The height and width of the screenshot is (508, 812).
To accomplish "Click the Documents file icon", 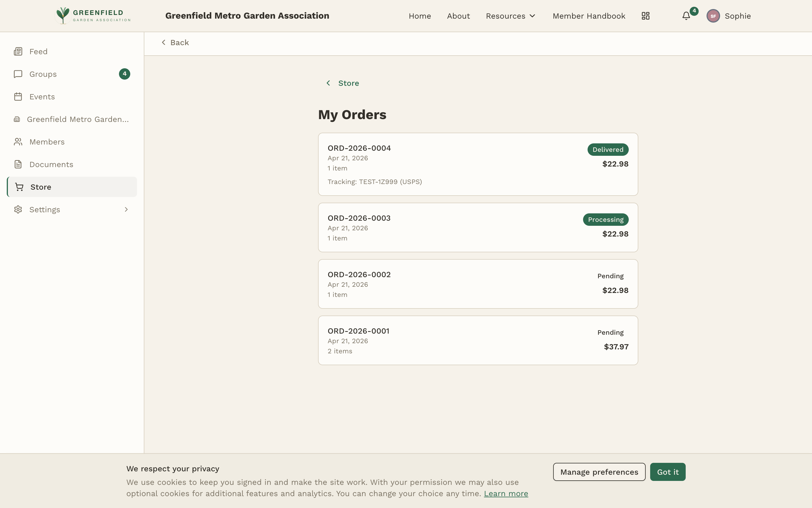I will click(x=18, y=164).
